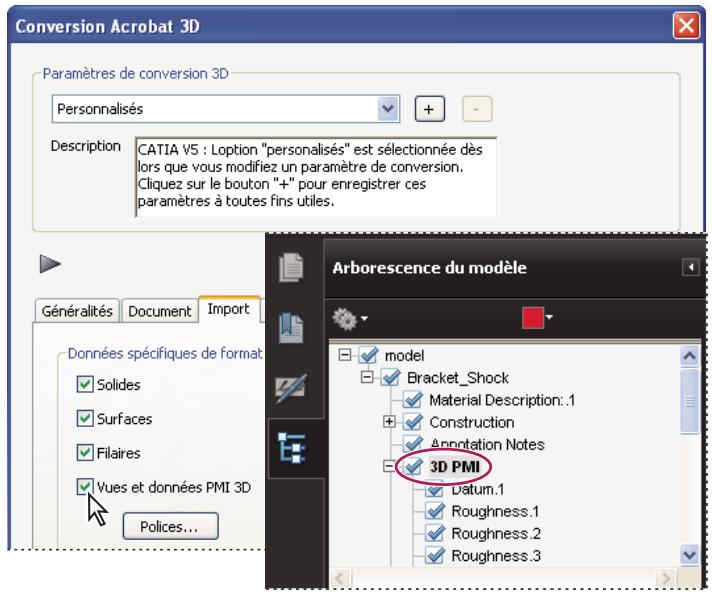Toggle visibility of Roughness.3

(x=435, y=555)
